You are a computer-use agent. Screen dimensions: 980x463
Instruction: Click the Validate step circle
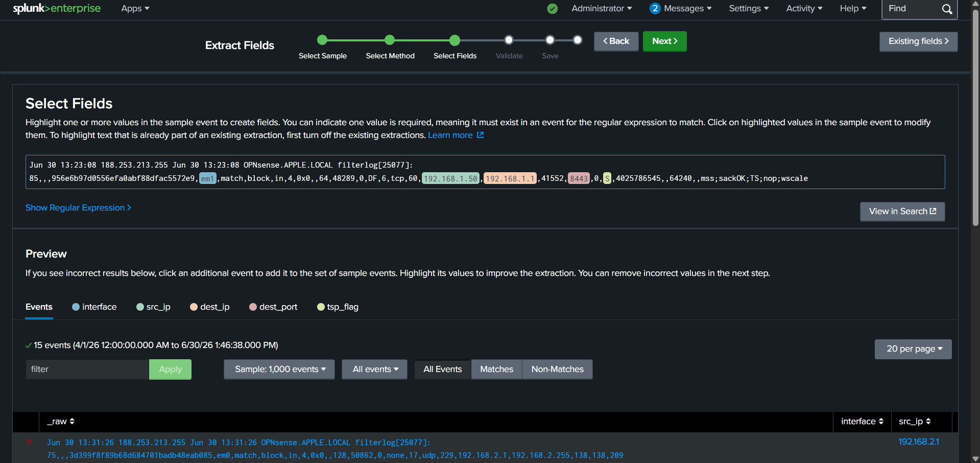[x=509, y=40]
